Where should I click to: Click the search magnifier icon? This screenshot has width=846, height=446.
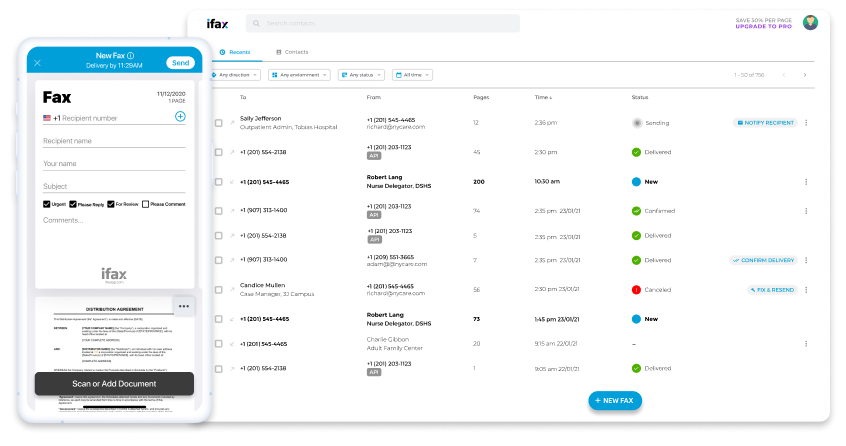[x=256, y=23]
